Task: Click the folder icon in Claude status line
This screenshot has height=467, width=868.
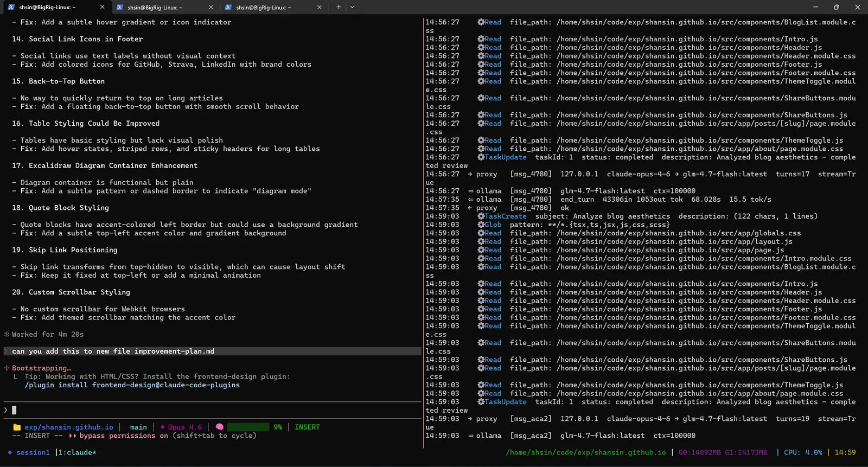Action: [17, 427]
